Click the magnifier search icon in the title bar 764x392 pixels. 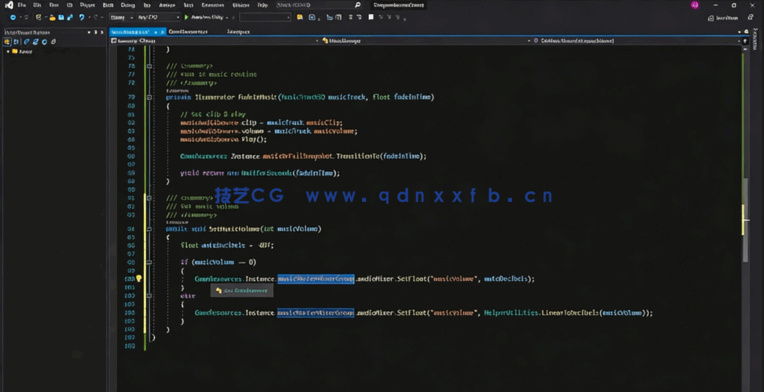(357, 5)
